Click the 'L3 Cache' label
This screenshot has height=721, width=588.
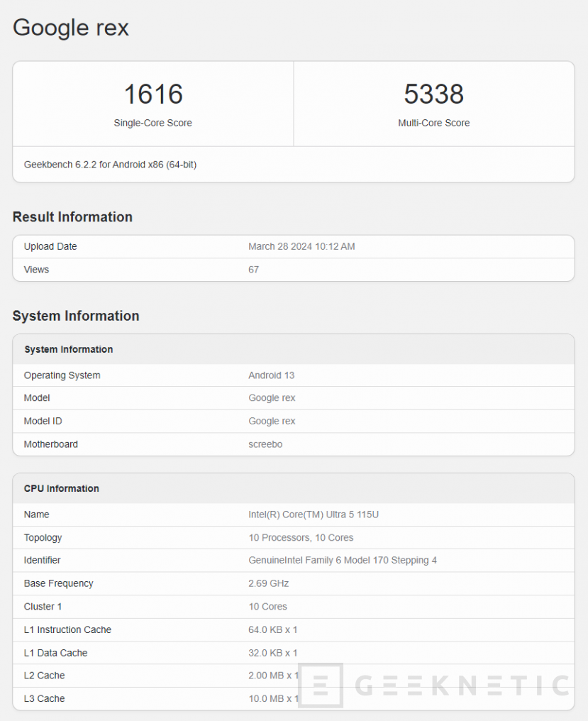44,698
